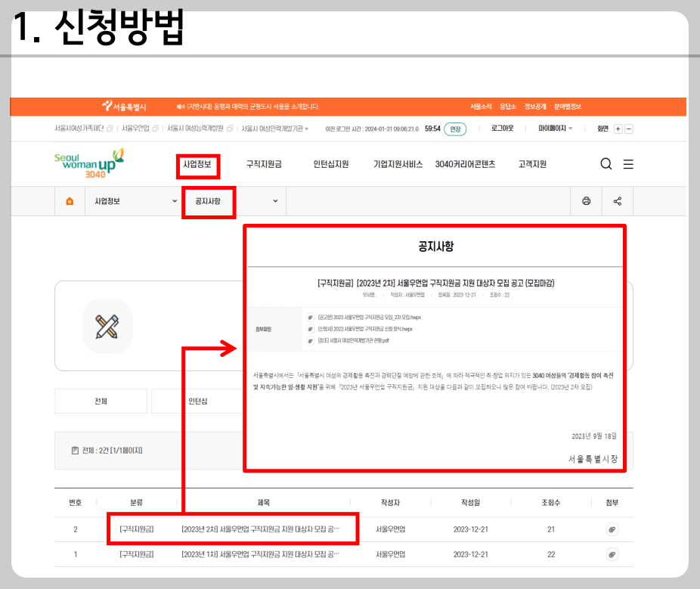
Task: Click the share icon next to print
Action: point(618,201)
